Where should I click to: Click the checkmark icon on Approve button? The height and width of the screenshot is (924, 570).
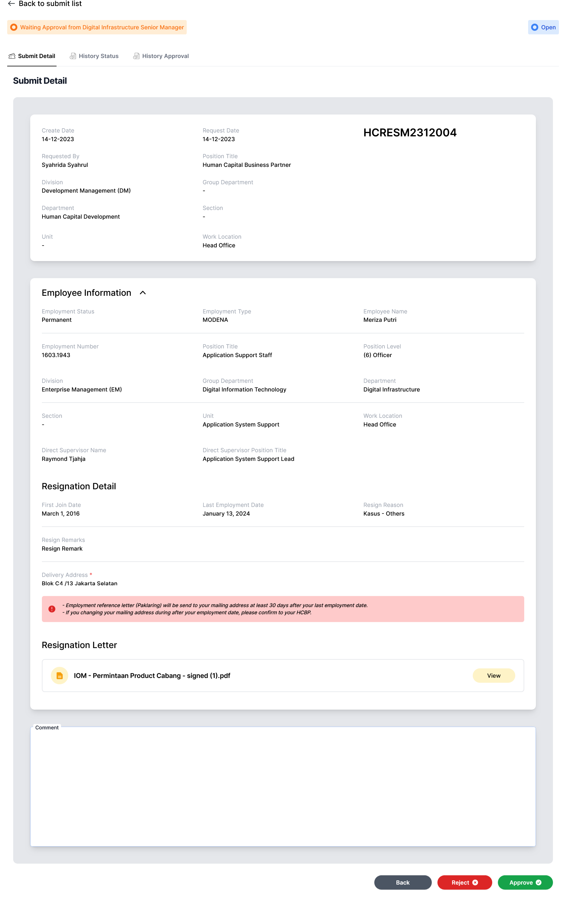point(538,882)
